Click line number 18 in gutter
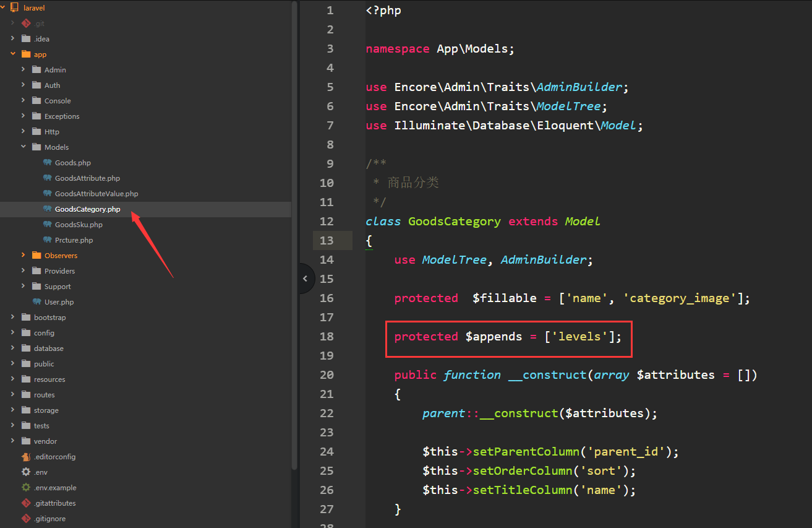The width and height of the screenshot is (812, 528). pos(327,336)
